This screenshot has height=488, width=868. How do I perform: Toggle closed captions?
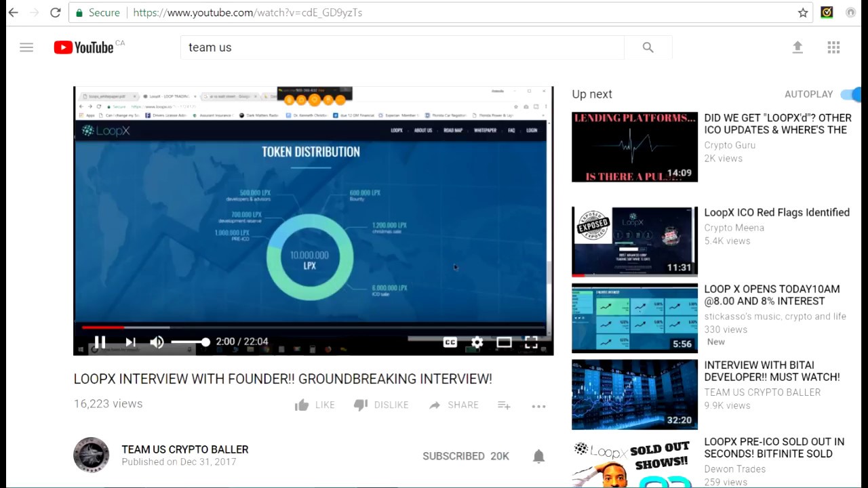[450, 342]
